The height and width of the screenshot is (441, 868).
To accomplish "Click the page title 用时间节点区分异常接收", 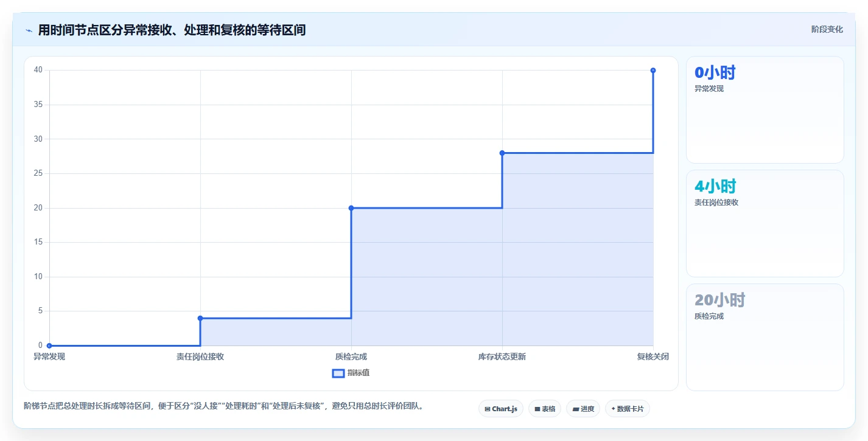I will tap(172, 30).
